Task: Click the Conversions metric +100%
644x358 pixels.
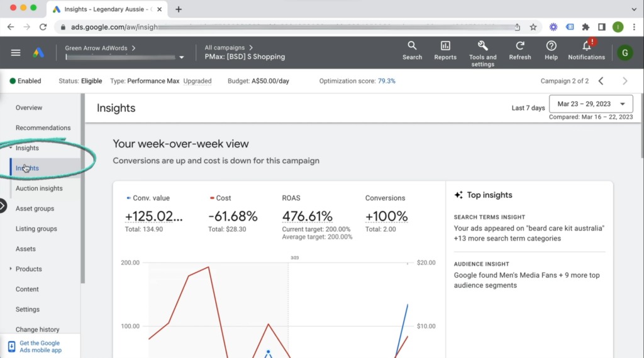Action: pos(387,216)
